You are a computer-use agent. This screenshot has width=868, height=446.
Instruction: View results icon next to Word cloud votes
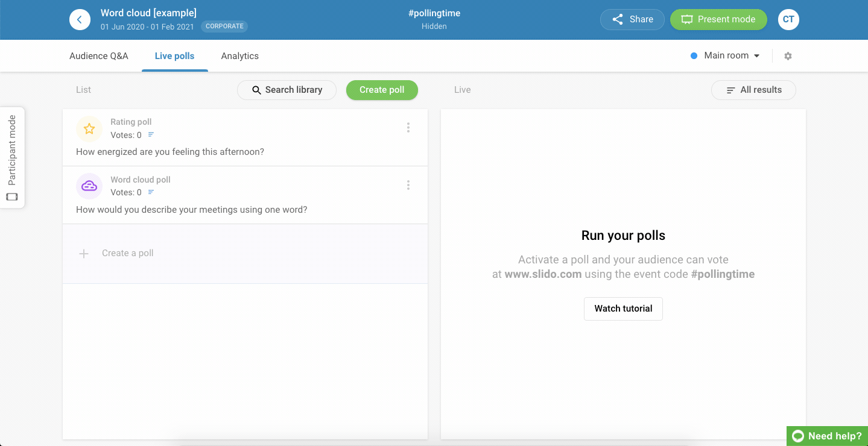(x=151, y=192)
